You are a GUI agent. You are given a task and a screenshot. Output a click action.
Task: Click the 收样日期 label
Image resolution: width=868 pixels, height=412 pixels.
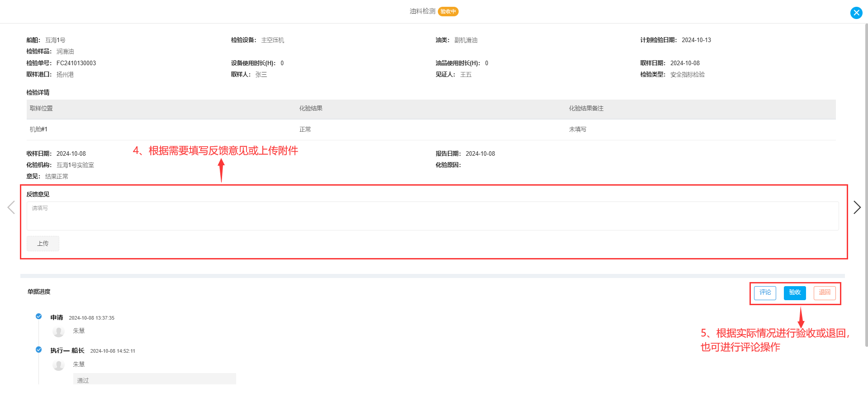pyautogui.click(x=39, y=154)
